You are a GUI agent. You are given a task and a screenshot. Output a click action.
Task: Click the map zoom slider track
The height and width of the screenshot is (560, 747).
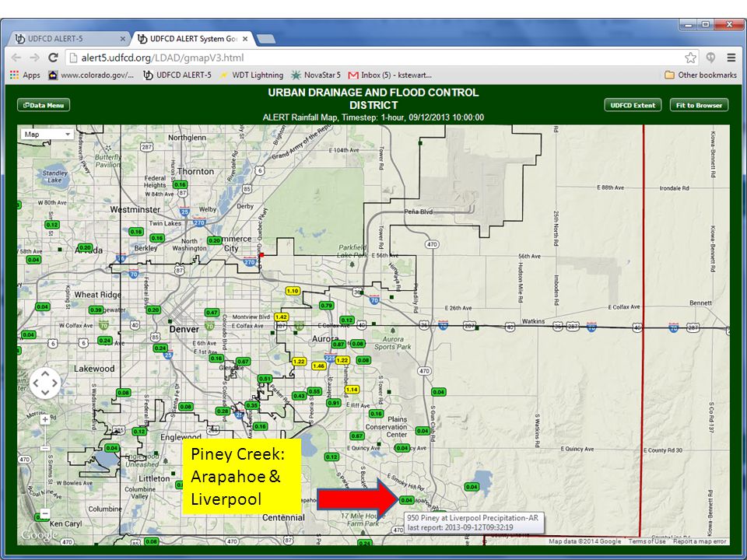click(45, 467)
